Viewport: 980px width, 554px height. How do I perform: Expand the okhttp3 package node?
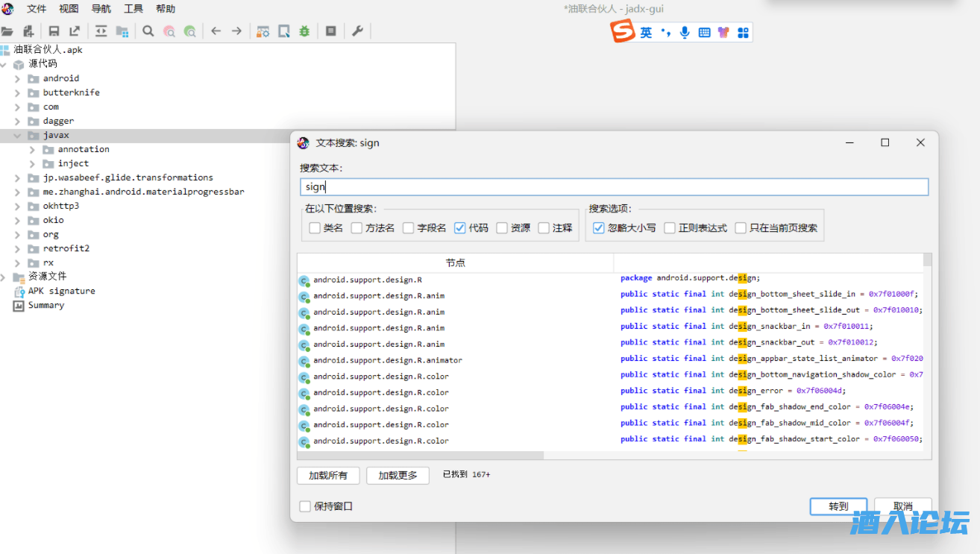[18, 206]
